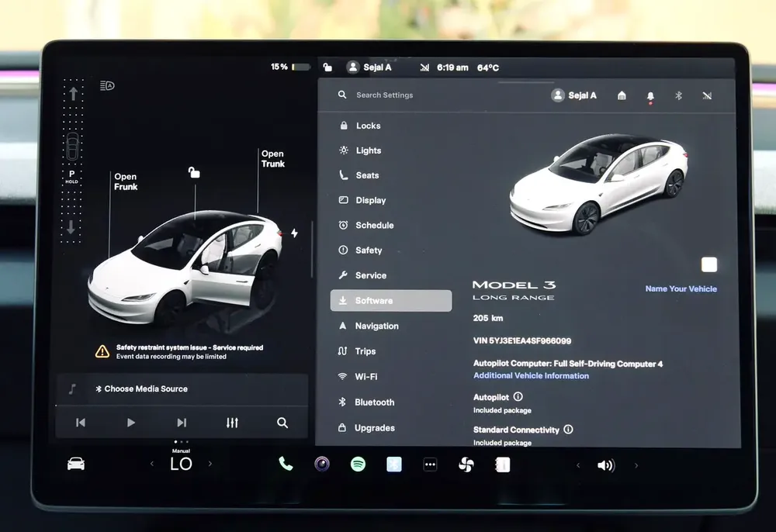Open Additional Vehicle Information link
Viewport: 776px width, 532px height.
click(531, 376)
